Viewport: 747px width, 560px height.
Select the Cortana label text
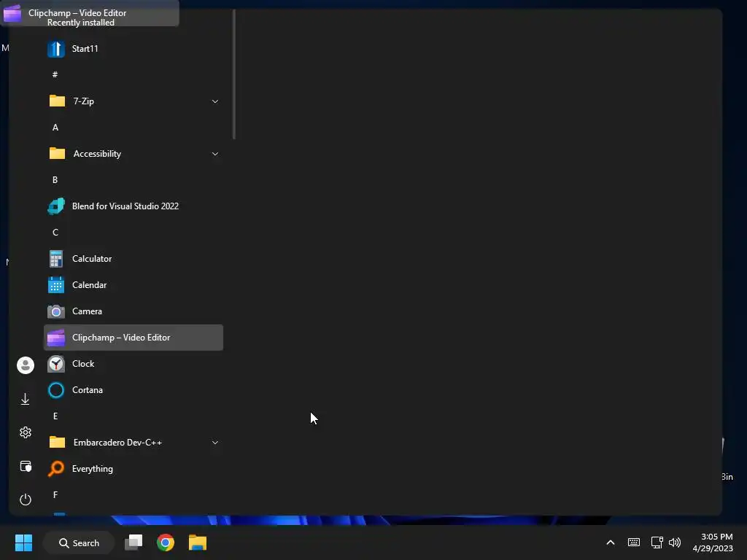point(88,390)
